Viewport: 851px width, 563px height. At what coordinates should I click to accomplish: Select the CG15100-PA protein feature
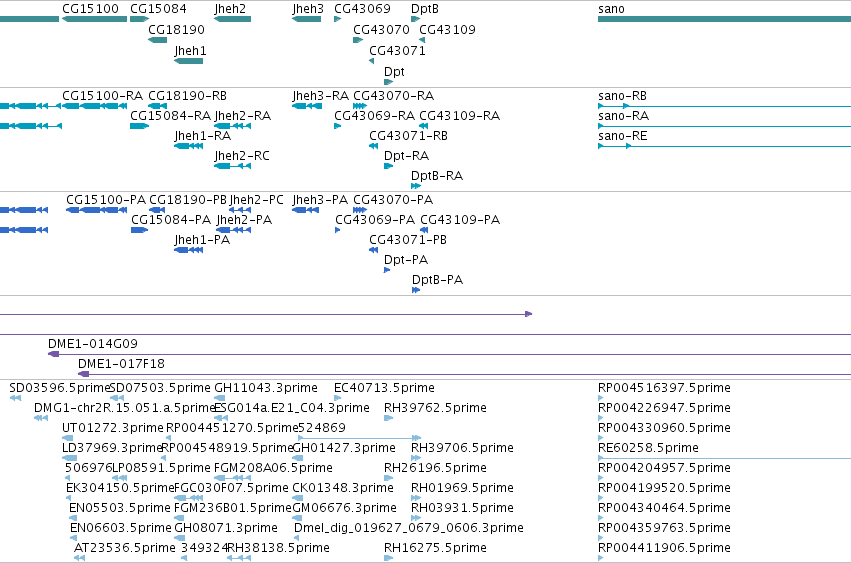(96, 210)
